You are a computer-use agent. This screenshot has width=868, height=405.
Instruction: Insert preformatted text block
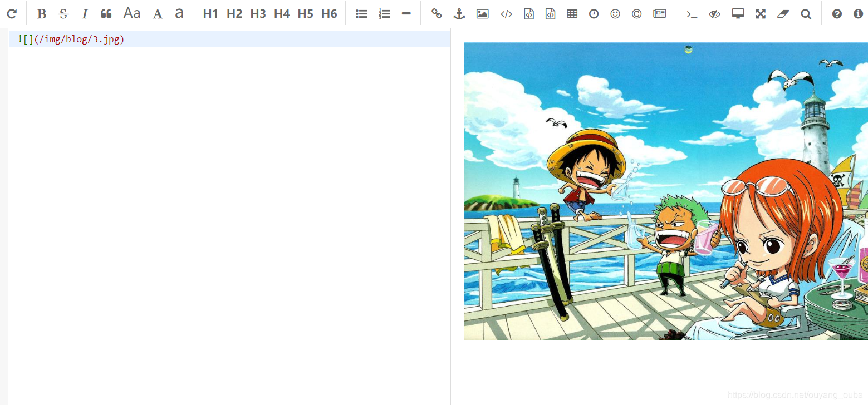[529, 14]
